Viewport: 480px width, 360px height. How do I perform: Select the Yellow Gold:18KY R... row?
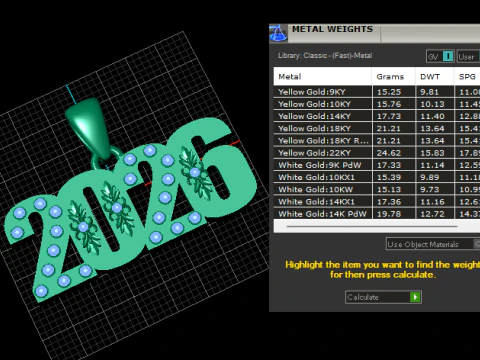[377, 141]
